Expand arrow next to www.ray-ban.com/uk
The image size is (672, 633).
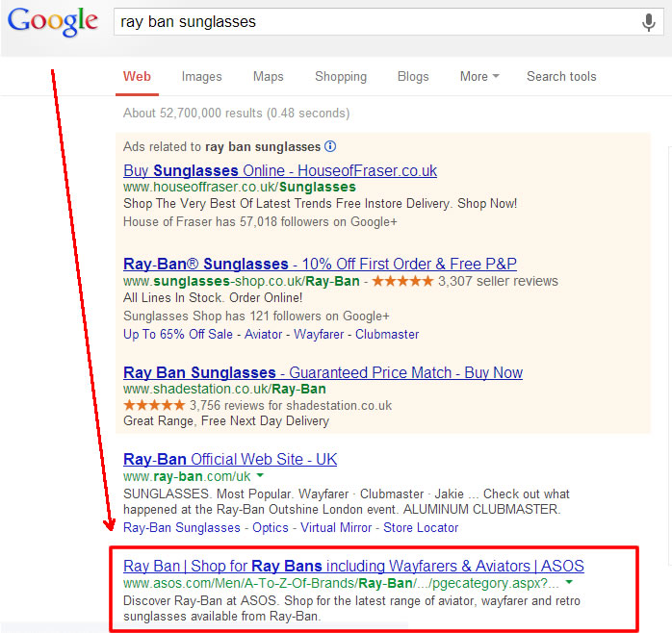point(260,475)
